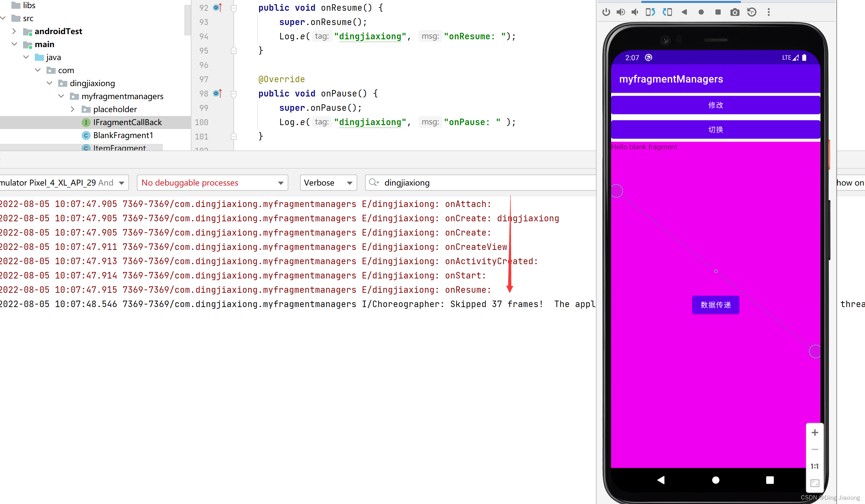Raise volume with emulator volume up icon
The width and height of the screenshot is (865, 504).
pyautogui.click(x=621, y=12)
